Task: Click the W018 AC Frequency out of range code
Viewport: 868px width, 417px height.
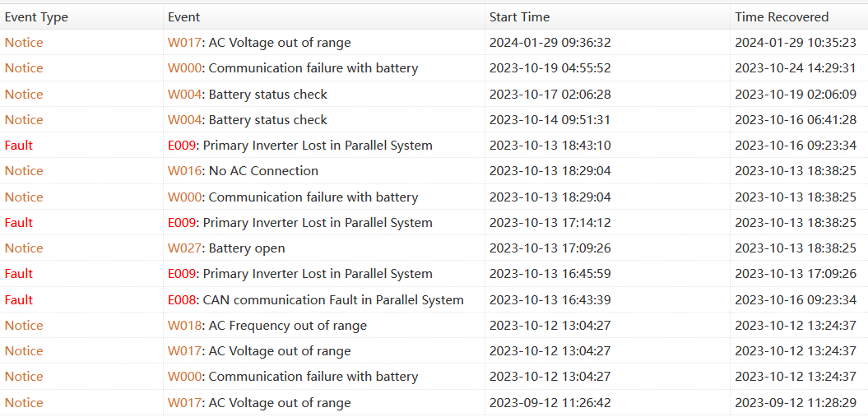Action: tap(184, 326)
